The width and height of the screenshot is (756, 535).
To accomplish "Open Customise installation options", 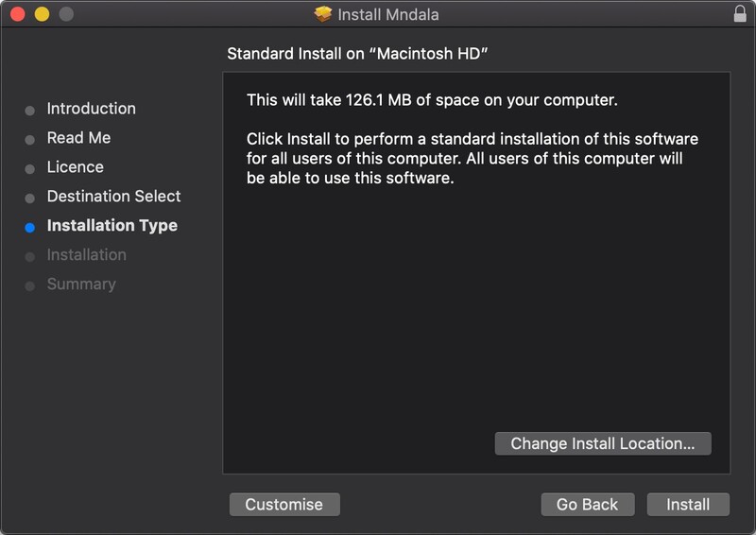I will (x=284, y=505).
